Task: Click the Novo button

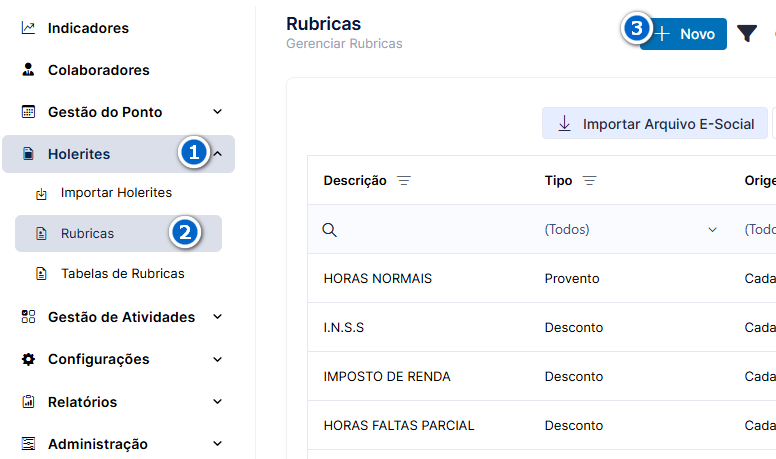Action: [683, 34]
